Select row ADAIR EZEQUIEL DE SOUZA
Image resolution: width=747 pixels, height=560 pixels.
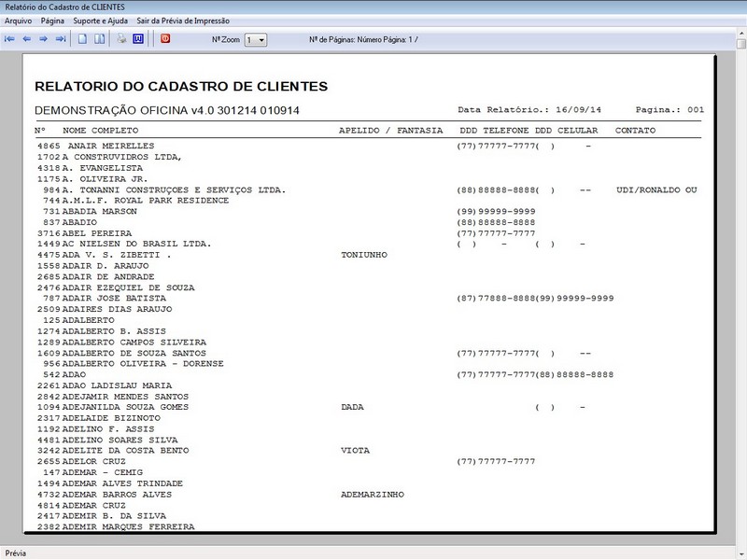367,287
